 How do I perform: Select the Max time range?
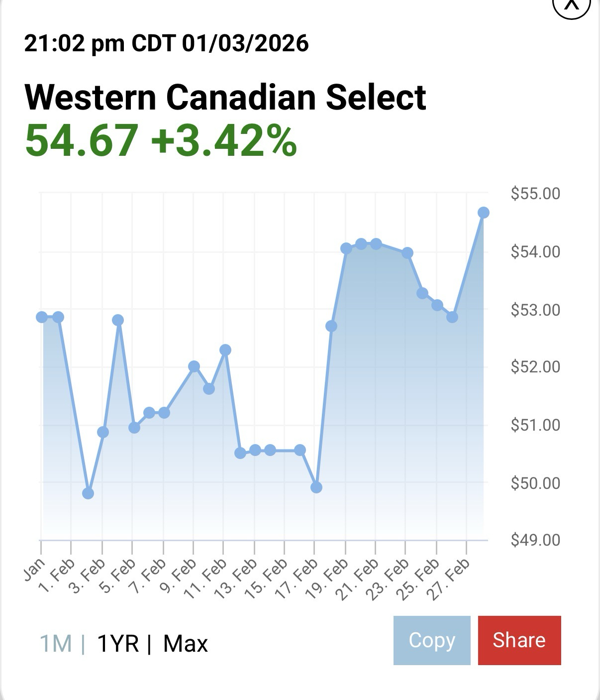(x=185, y=643)
